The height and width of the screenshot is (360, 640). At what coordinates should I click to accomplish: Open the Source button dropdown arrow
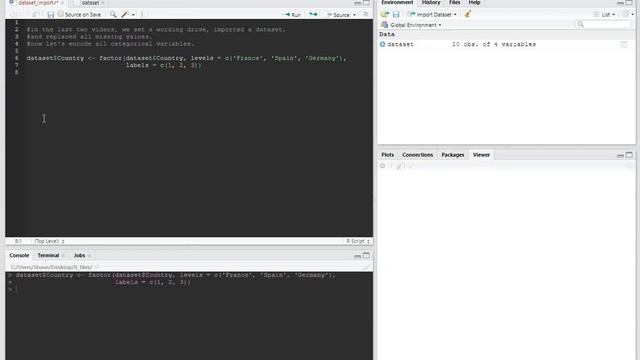(354, 15)
